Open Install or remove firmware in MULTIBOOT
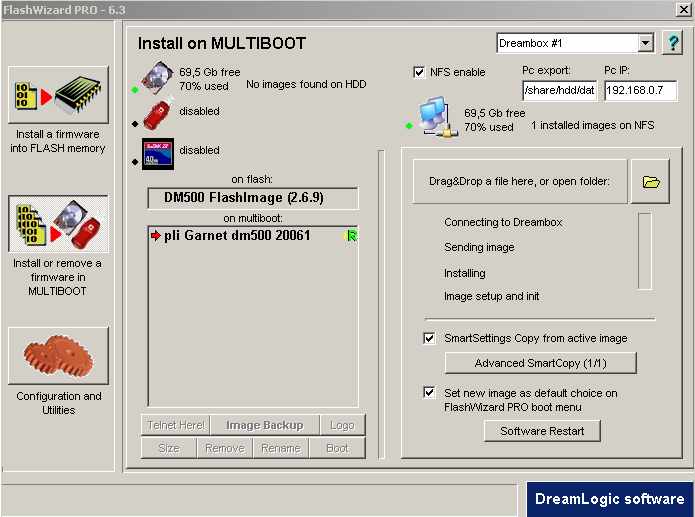Image resolution: width=695 pixels, height=517 pixels. [58, 224]
